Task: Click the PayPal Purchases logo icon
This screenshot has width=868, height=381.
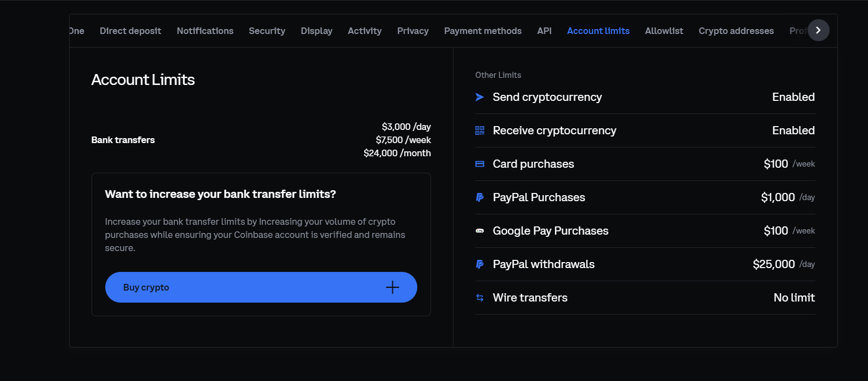Action: pyautogui.click(x=480, y=197)
